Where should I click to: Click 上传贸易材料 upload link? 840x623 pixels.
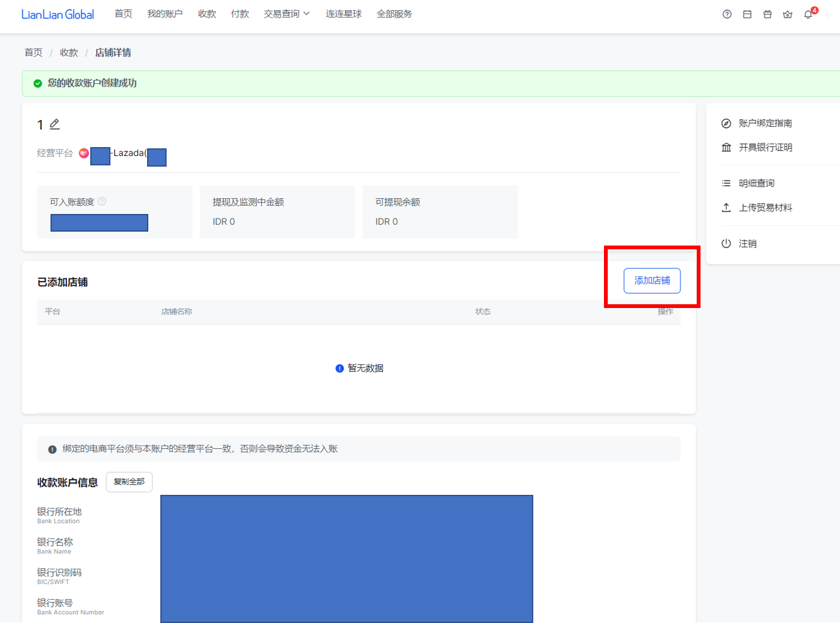click(x=765, y=208)
